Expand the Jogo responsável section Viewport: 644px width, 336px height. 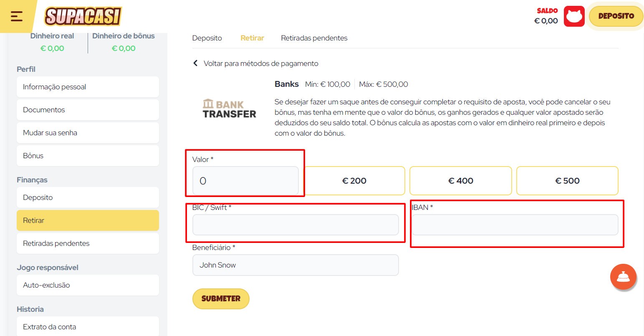click(x=47, y=267)
